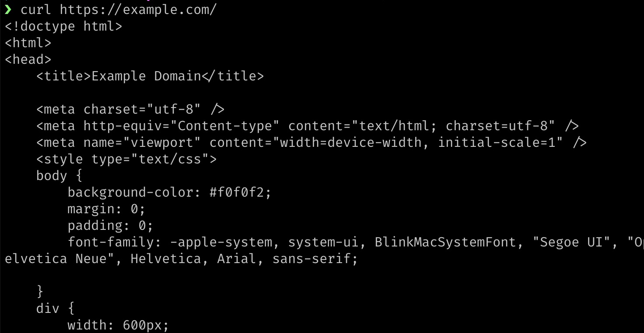Click the word curl in the command
The image size is (644, 333).
(x=36, y=10)
